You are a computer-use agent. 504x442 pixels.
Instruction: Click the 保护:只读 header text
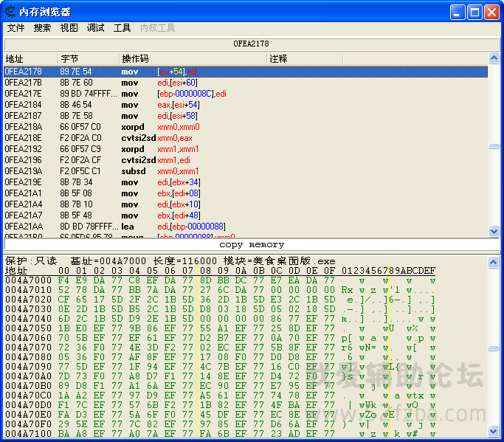tap(31, 260)
